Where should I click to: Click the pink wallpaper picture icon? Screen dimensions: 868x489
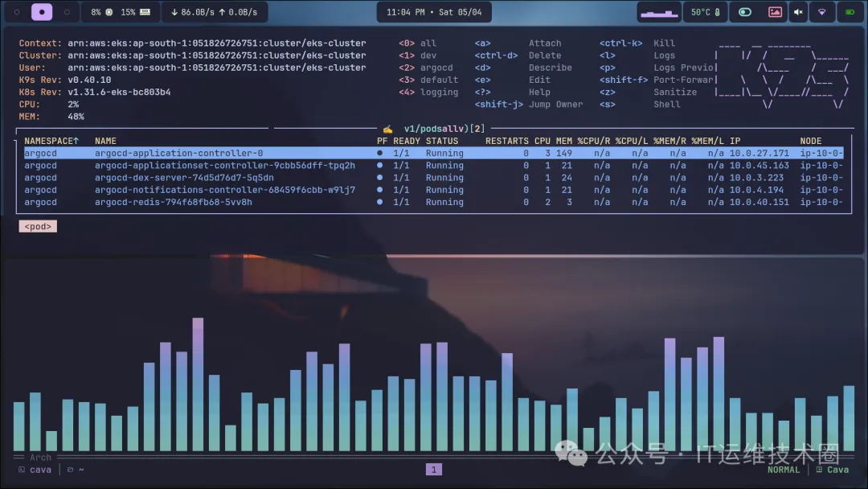coord(775,12)
